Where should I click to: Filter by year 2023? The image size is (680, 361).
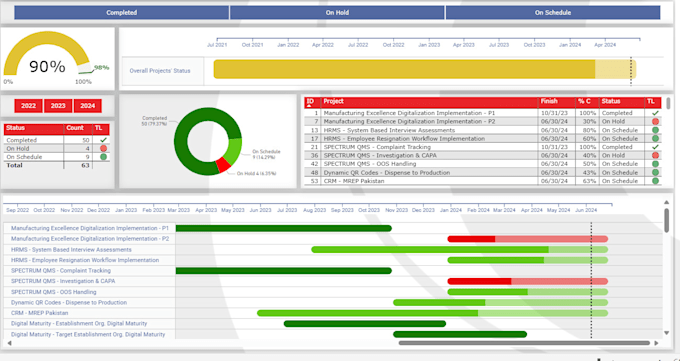pyautogui.click(x=58, y=106)
